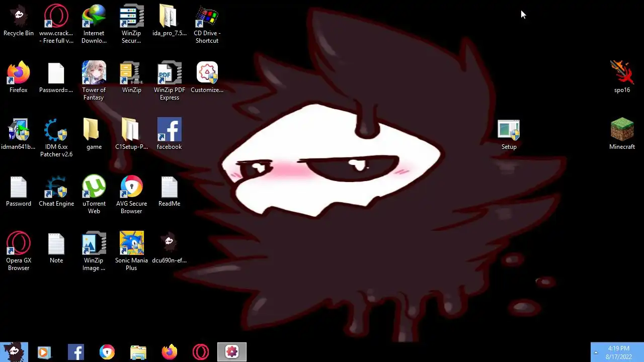Switch to Firefox on the taskbar
Screen dimensions: 644x362
pyautogui.click(x=170, y=352)
